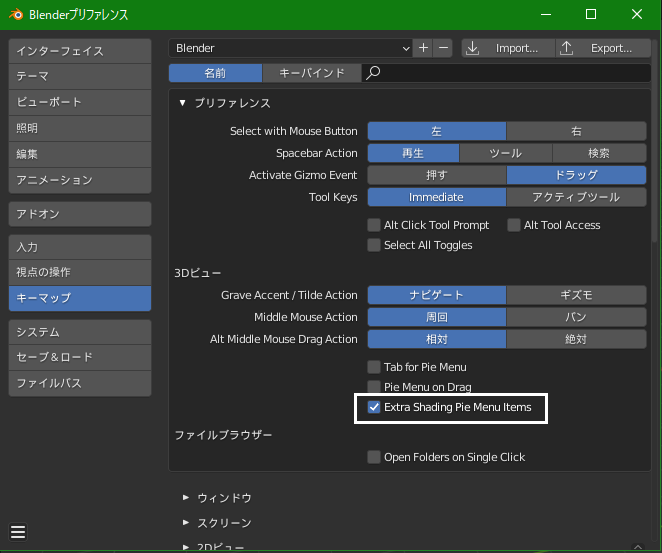Remove keymap preset with minus button
The height and width of the screenshot is (553, 662).
tap(443, 48)
